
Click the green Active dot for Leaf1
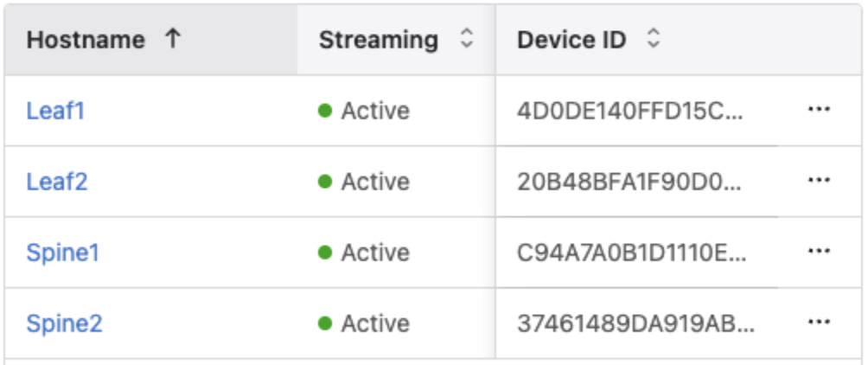(x=325, y=111)
